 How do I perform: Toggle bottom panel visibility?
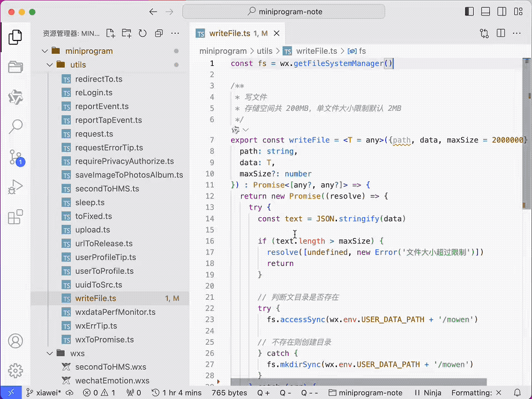[485, 12]
